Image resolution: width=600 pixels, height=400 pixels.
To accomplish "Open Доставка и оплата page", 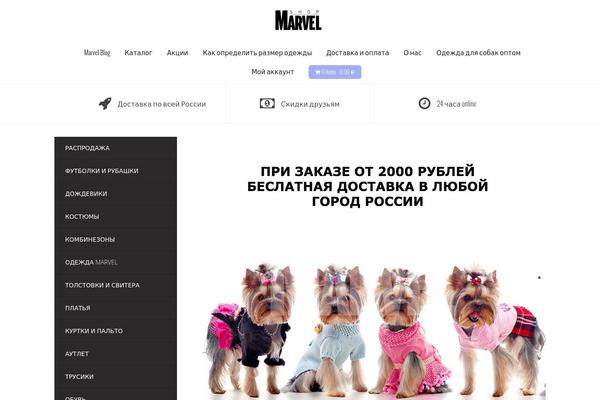I will point(357,53).
